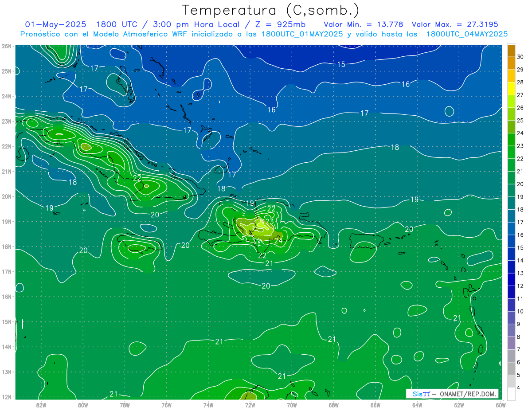Click the '15' contour label on the map
The image size is (532, 411).
click(341, 64)
